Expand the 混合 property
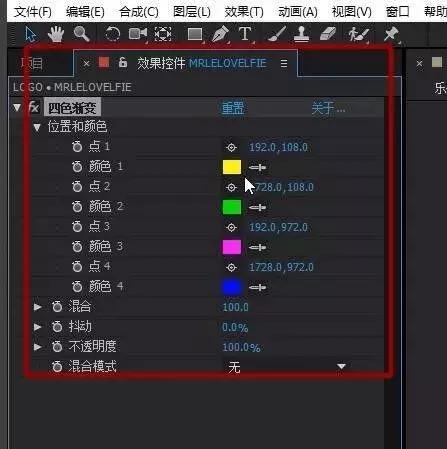The height and width of the screenshot is (449, 447). (37, 307)
